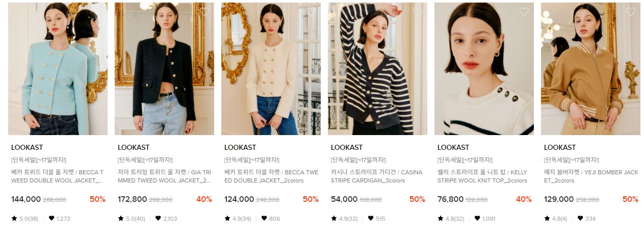Image resolution: width=644 pixels, height=236 pixels.
Task: Open the cream double jacket product image
Action: point(271,69)
